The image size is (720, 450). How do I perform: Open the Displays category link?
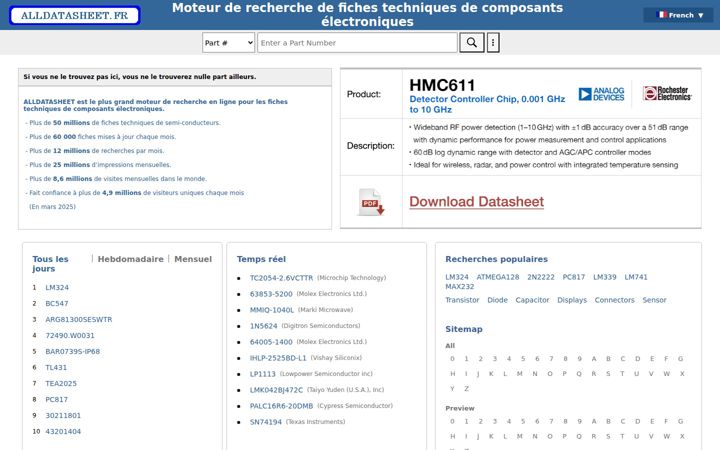572,300
